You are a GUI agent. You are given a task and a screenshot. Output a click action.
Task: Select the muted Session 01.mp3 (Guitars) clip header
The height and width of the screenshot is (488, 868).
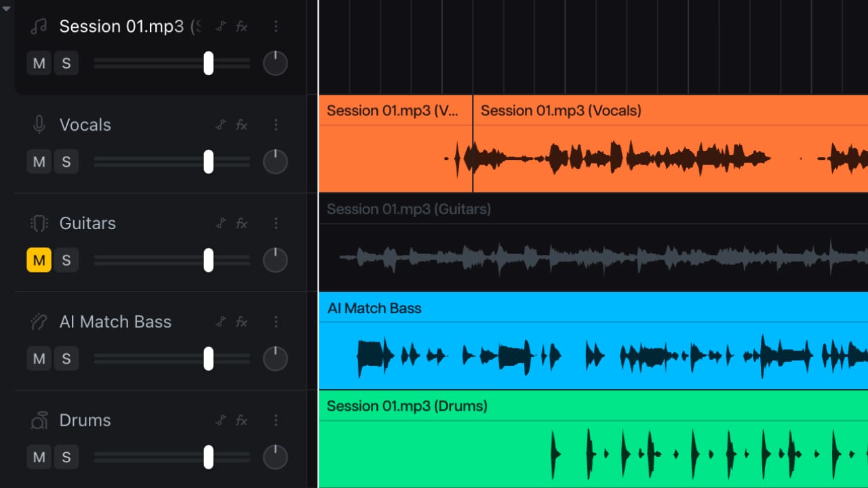593,209
